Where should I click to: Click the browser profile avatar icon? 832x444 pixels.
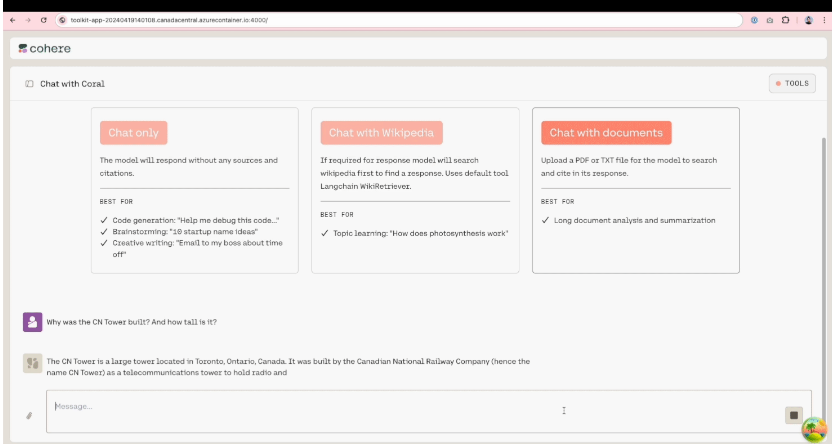[x=808, y=20]
